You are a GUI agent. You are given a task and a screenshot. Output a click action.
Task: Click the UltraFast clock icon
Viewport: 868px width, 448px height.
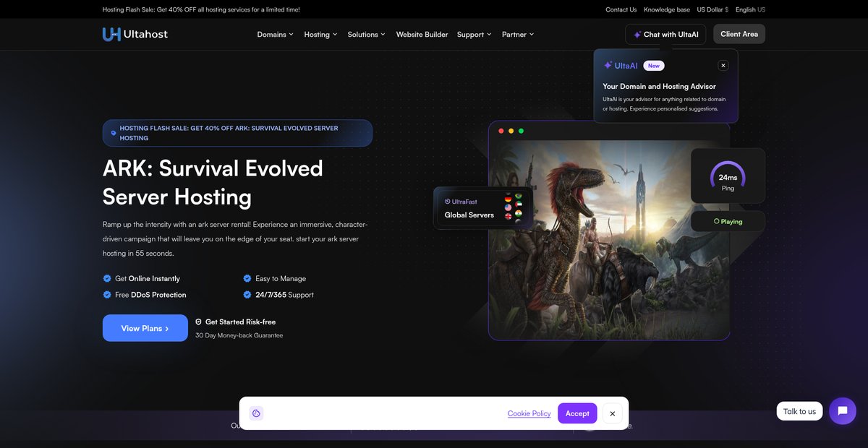pyautogui.click(x=447, y=202)
